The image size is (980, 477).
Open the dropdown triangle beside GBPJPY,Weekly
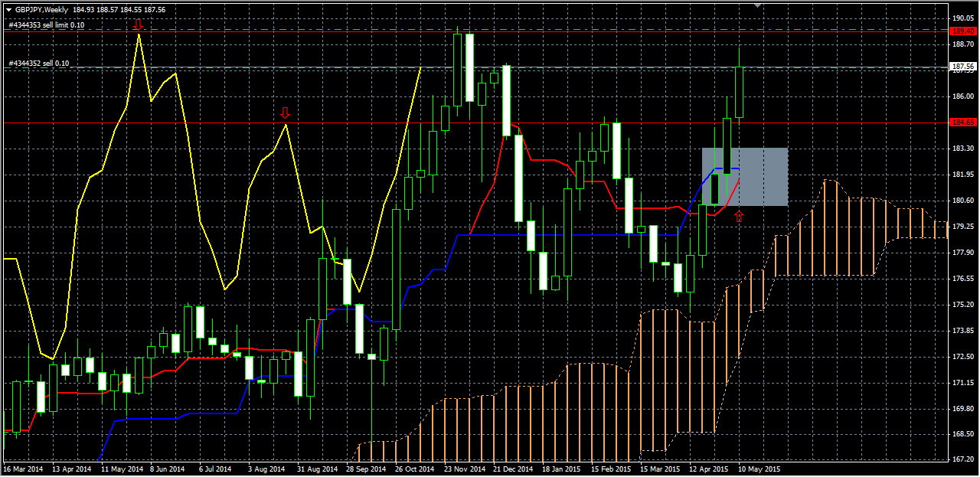8,10
